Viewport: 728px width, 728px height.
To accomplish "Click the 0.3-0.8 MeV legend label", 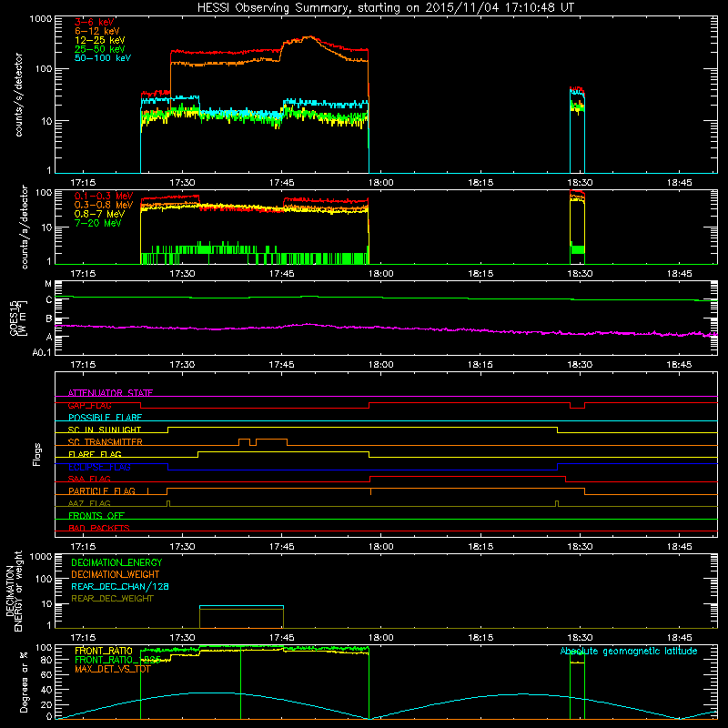I will pyautogui.click(x=104, y=205).
